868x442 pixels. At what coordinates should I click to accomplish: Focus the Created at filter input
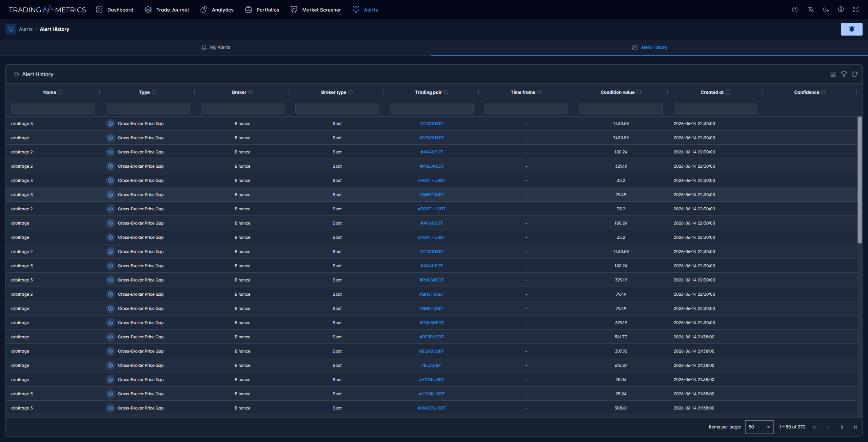[715, 108]
